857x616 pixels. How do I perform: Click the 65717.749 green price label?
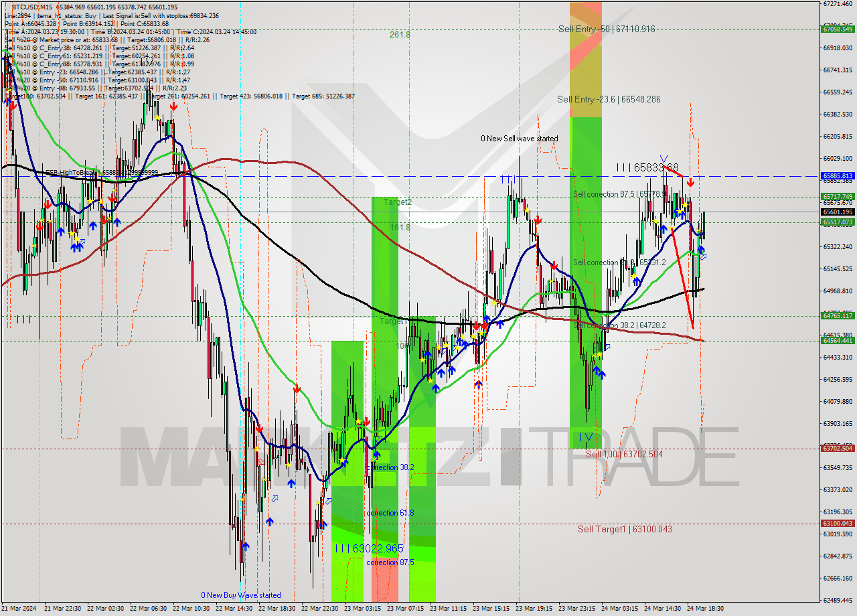coord(838,197)
